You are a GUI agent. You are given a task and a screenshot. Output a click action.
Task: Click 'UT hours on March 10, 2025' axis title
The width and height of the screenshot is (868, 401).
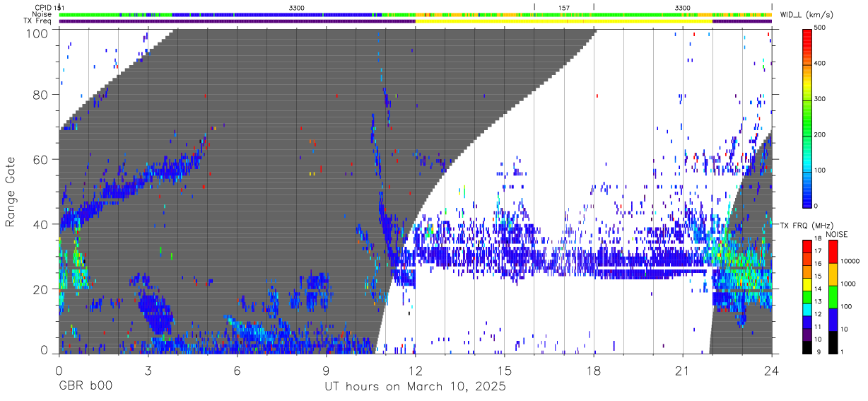[x=415, y=387]
